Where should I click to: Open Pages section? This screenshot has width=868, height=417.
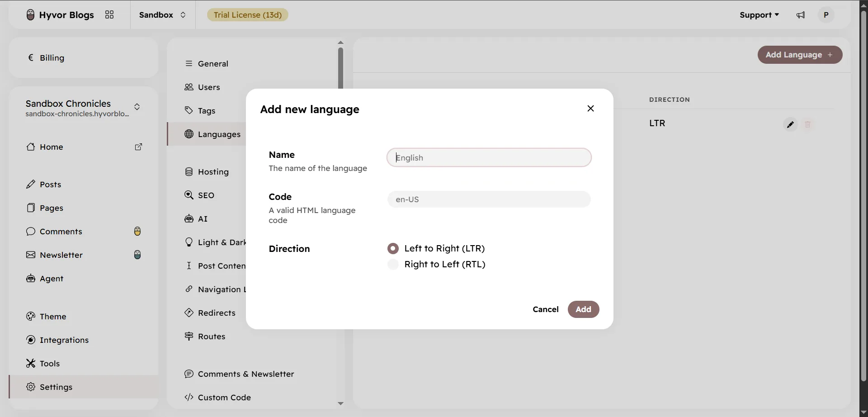(84, 208)
